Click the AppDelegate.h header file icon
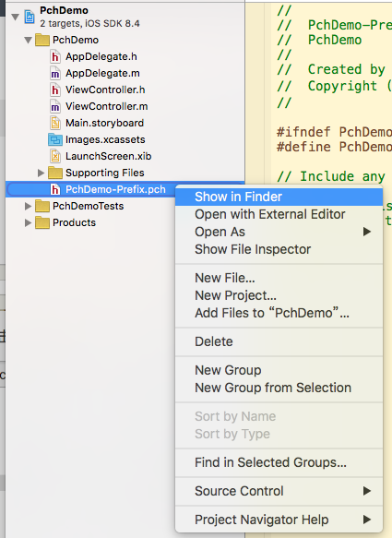The width and height of the screenshot is (392, 538). coord(54,56)
